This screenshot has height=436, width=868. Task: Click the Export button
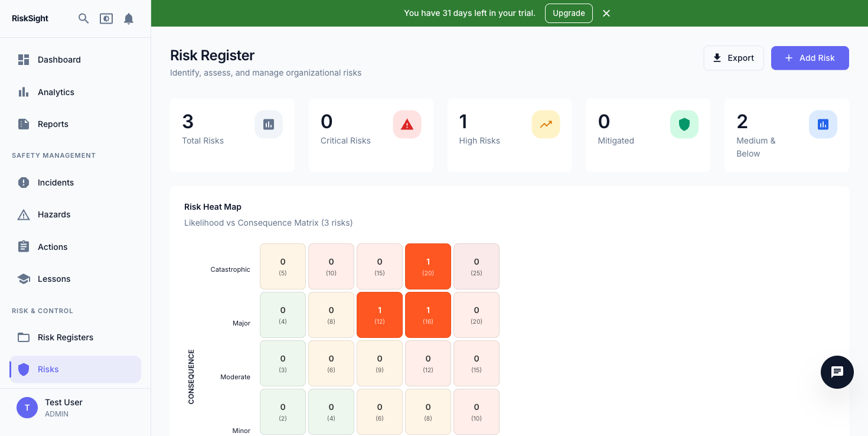[x=734, y=58]
